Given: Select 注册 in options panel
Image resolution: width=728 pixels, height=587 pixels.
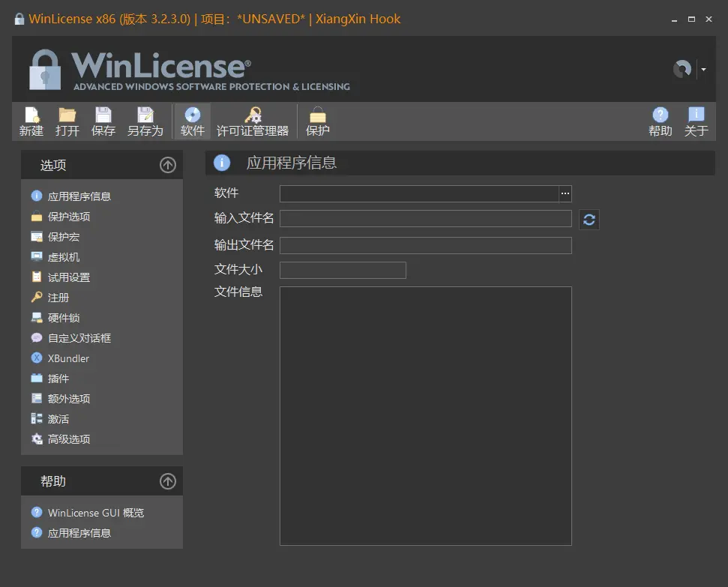Looking at the screenshot, I should coord(50,297).
